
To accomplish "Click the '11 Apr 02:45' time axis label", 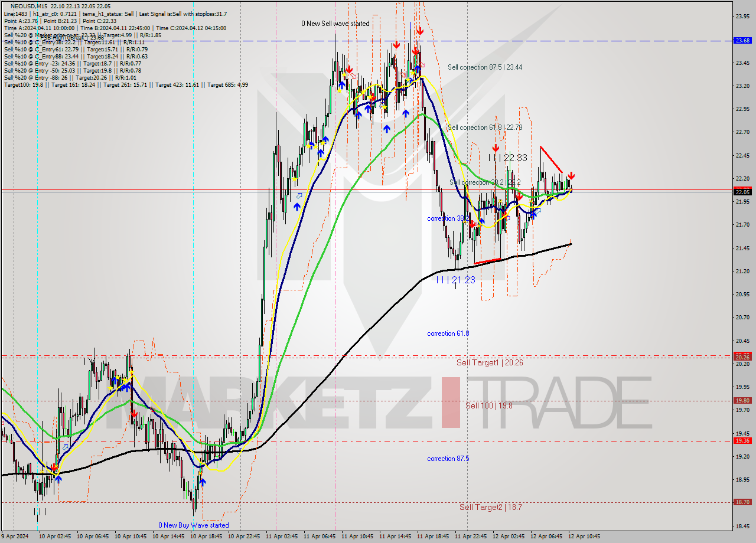I will point(282,537).
